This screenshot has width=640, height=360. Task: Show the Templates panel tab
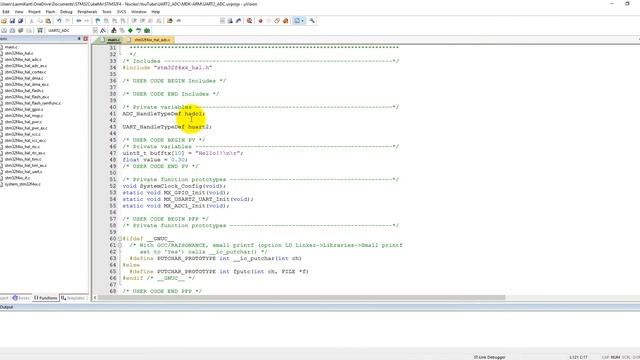(x=73, y=298)
